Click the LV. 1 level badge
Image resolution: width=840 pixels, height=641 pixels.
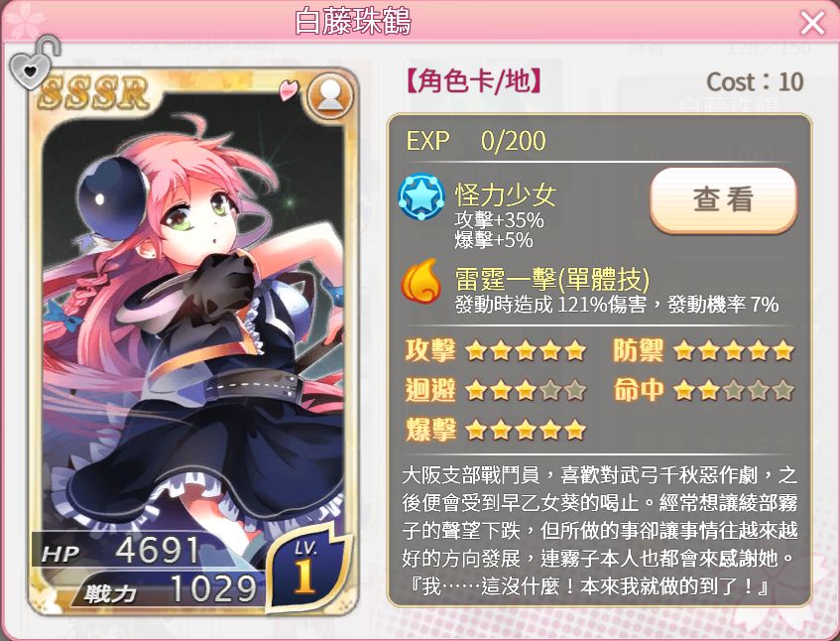point(307,569)
